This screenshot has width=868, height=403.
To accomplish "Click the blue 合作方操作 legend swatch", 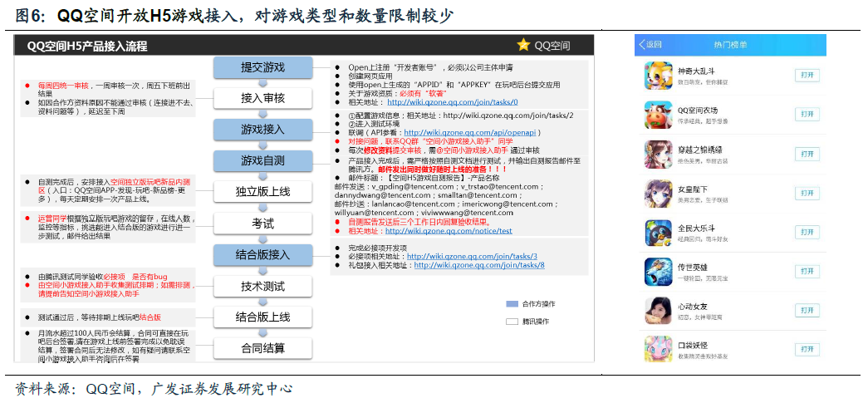I will 512,304.
